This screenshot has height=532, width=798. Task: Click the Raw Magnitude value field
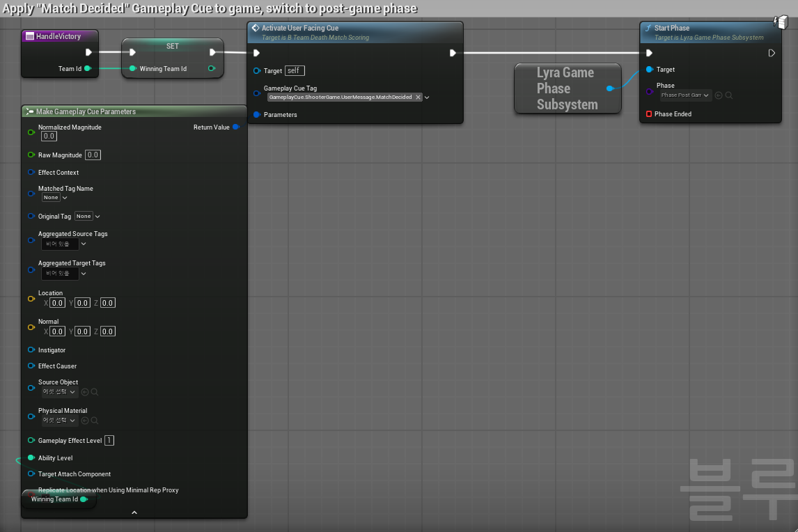click(93, 155)
